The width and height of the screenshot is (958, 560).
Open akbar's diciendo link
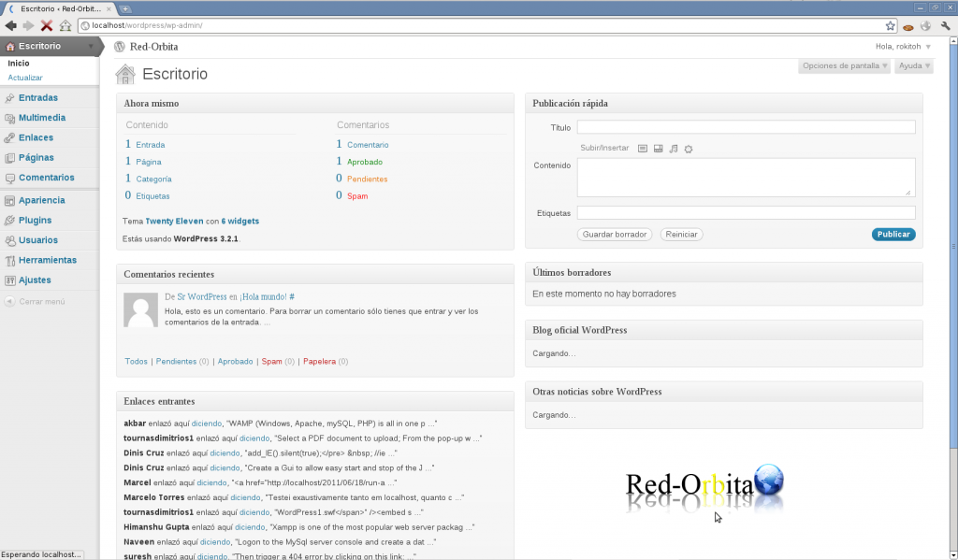pyautogui.click(x=207, y=424)
